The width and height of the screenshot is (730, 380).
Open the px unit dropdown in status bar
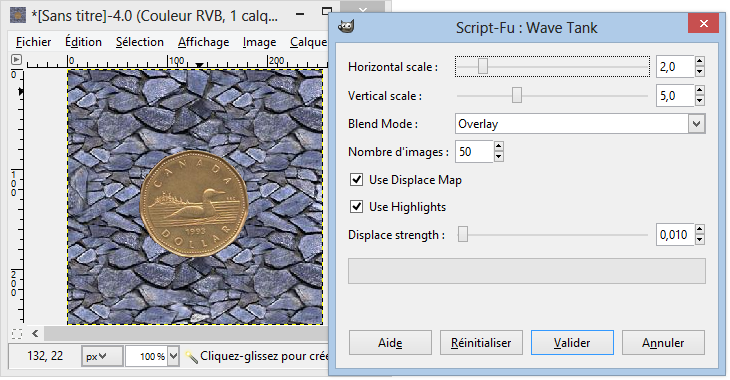pyautogui.click(x=102, y=357)
